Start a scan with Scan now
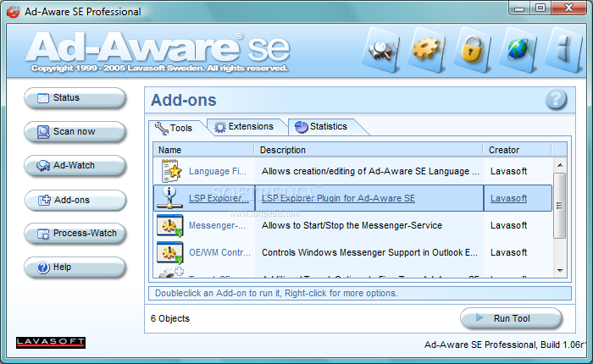The height and width of the screenshot is (364, 593). (75, 132)
